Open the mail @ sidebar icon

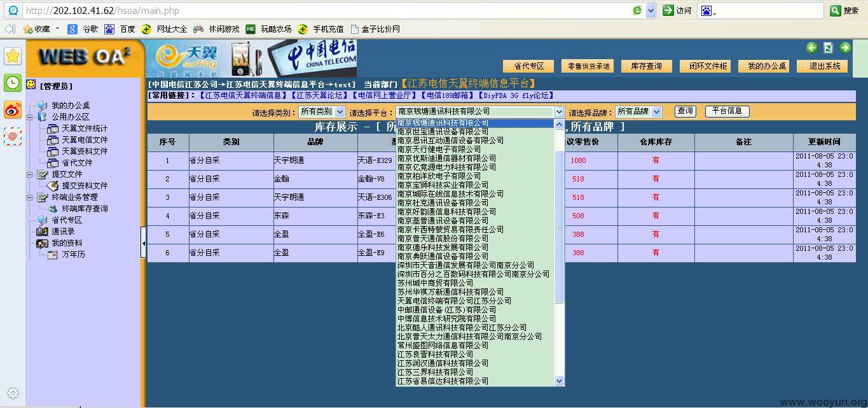point(13,136)
